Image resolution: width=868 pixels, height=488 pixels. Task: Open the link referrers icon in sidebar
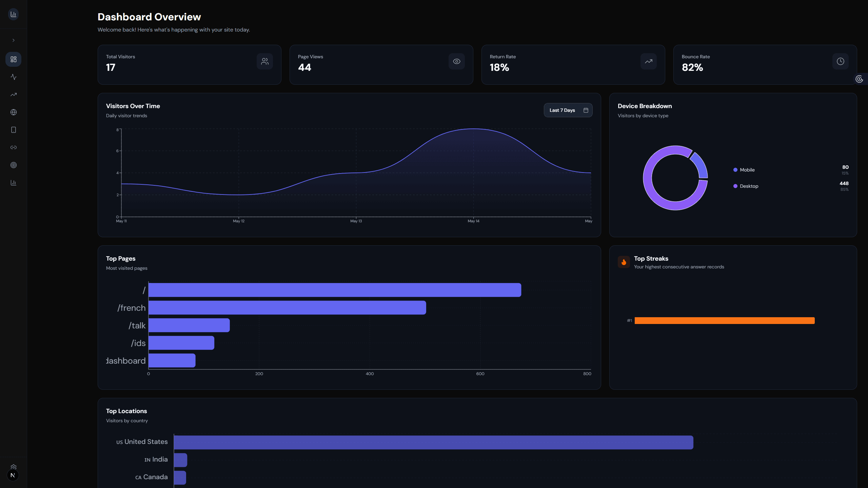(14, 147)
